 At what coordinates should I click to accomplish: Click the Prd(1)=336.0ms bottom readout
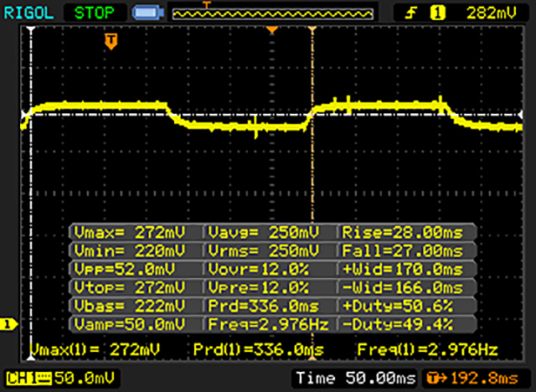pyautogui.click(x=259, y=349)
